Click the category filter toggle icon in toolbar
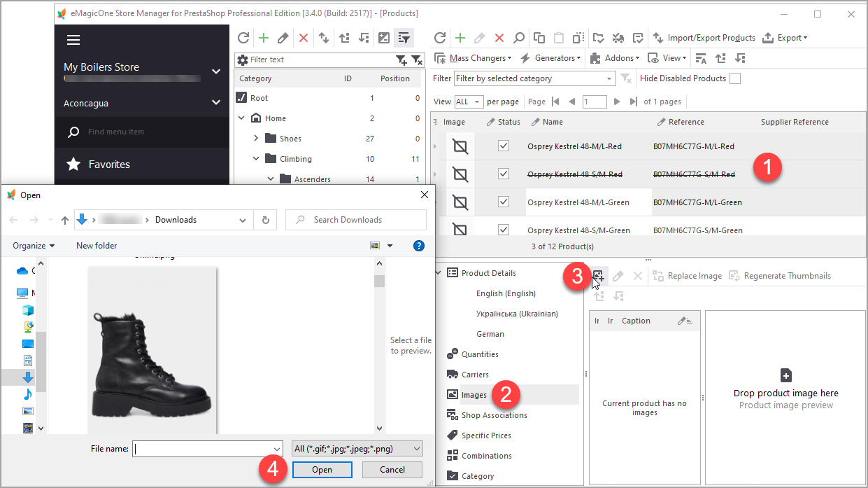This screenshot has width=868, height=488. pos(404,38)
